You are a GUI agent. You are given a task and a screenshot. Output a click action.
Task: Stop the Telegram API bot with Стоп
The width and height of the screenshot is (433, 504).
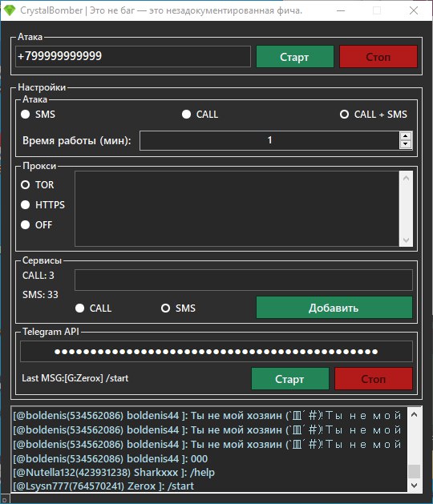point(374,379)
